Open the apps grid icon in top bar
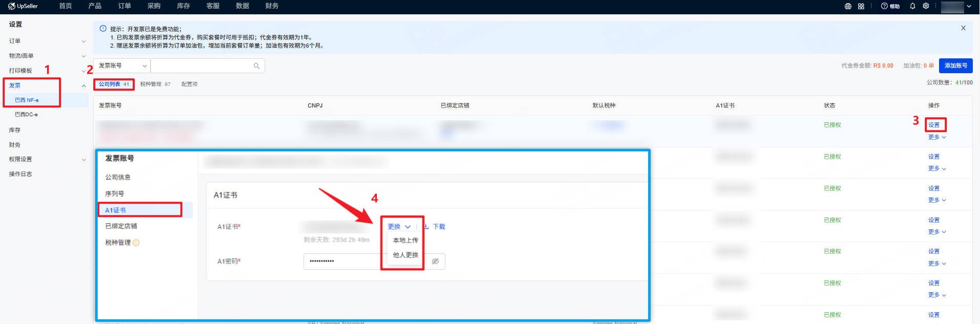 [x=861, y=6]
